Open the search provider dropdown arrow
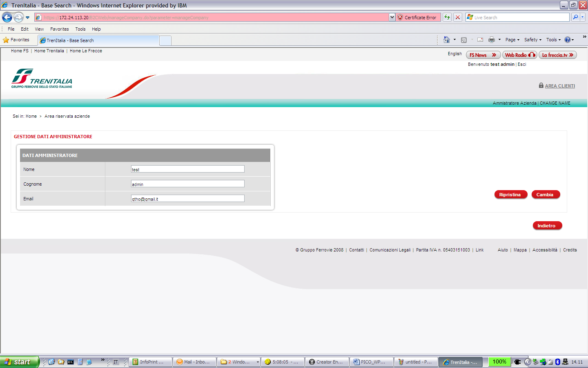 (x=583, y=17)
